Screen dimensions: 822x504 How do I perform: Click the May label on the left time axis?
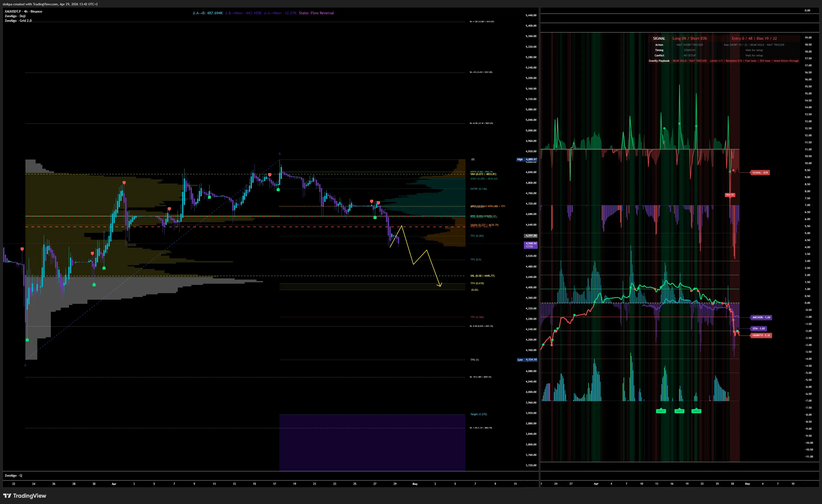click(415, 484)
